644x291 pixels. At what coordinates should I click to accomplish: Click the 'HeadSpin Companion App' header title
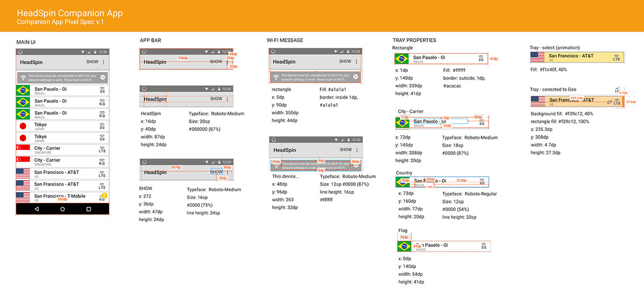point(70,13)
